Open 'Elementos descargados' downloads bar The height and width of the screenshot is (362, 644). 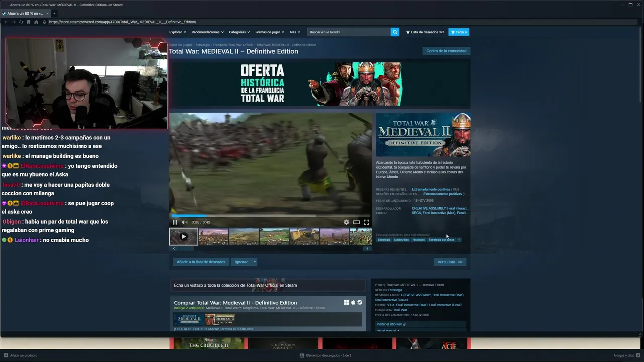326,355
